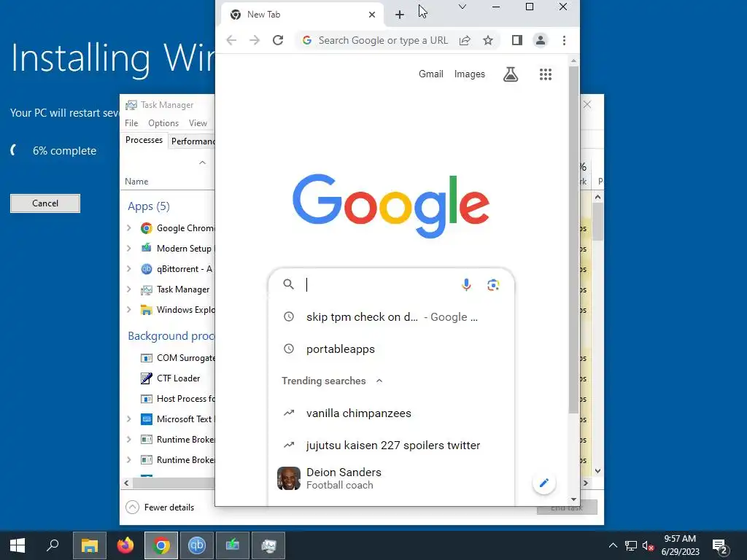Click the share page icon in address bar

(x=465, y=41)
